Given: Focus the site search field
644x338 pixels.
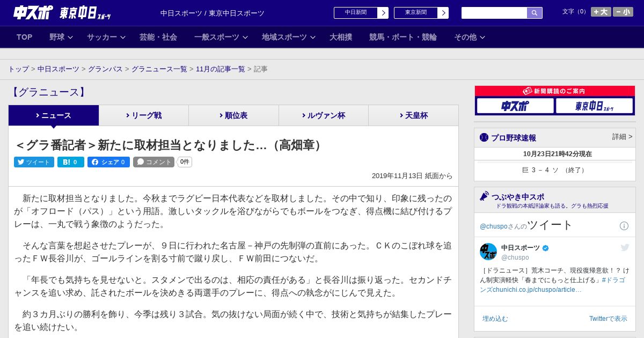Looking at the screenshot, I should pyautogui.click(x=494, y=13).
